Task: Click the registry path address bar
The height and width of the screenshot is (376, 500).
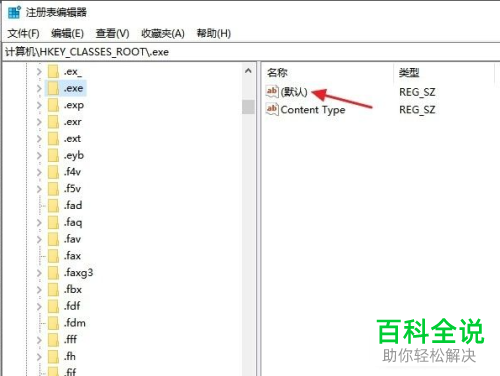Action: tap(250, 52)
